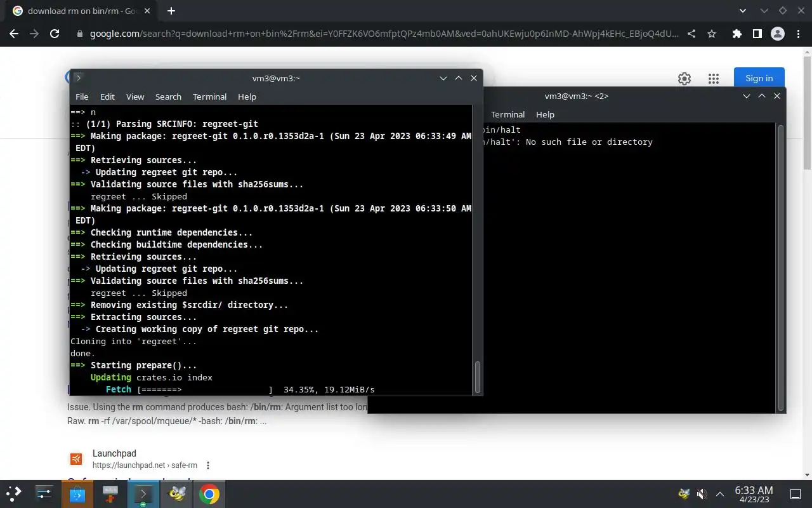The width and height of the screenshot is (812, 508).
Task: Open the software store taskbar icon
Action: [77, 493]
